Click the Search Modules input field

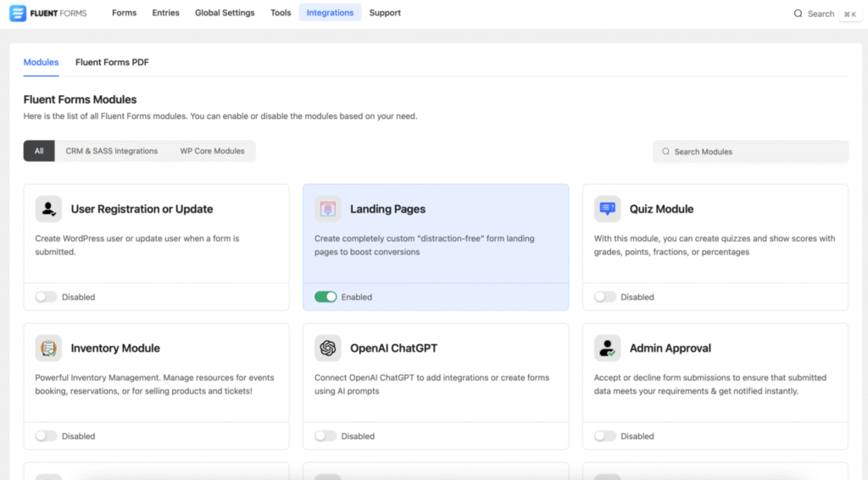pos(751,151)
